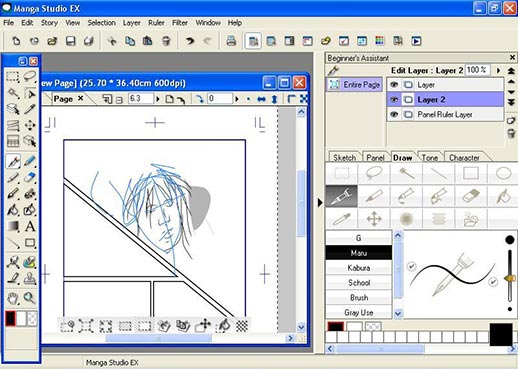This screenshot has width=518, height=369.
Task: Select the blue Pencil tool in toolbox
Action: point(30,161)
